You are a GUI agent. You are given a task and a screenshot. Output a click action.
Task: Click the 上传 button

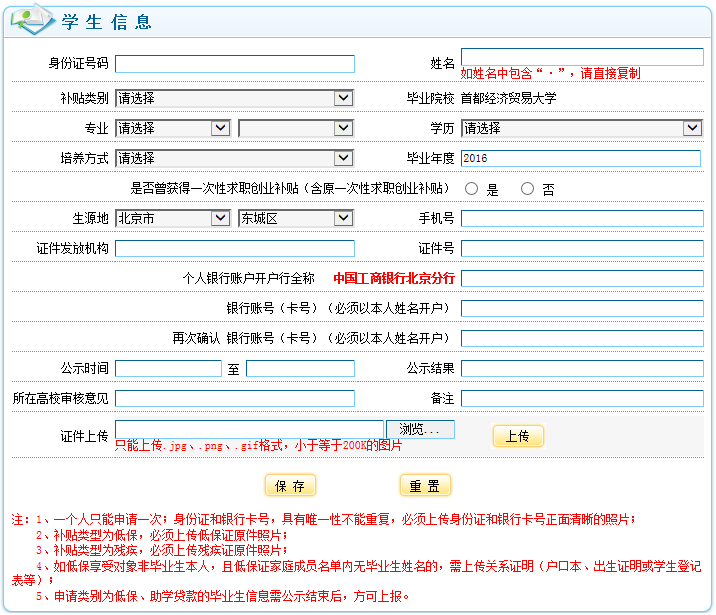coord(517,436)
